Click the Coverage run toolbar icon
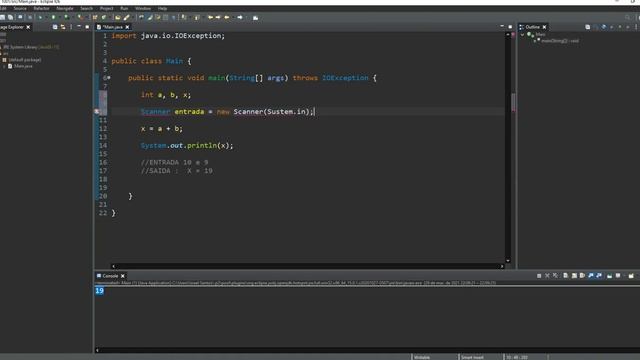 click(x=66, y=17)
